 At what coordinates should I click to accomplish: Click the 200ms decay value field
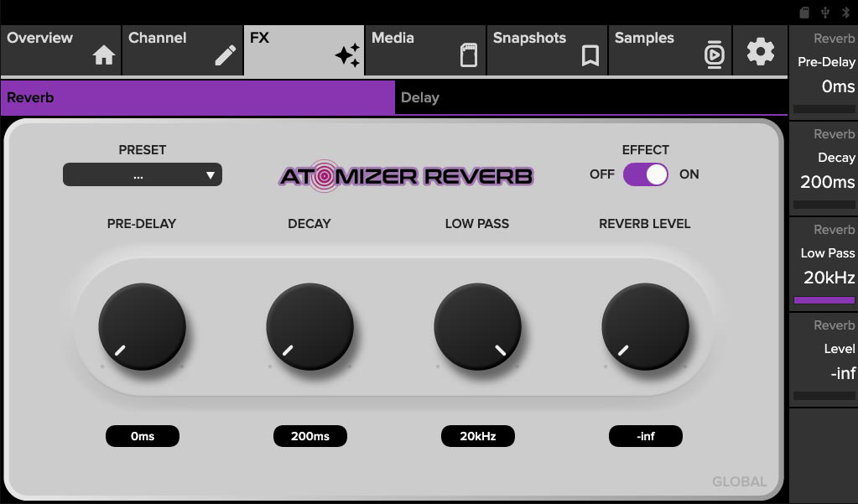pyautogui.click(x=309, y=436)
